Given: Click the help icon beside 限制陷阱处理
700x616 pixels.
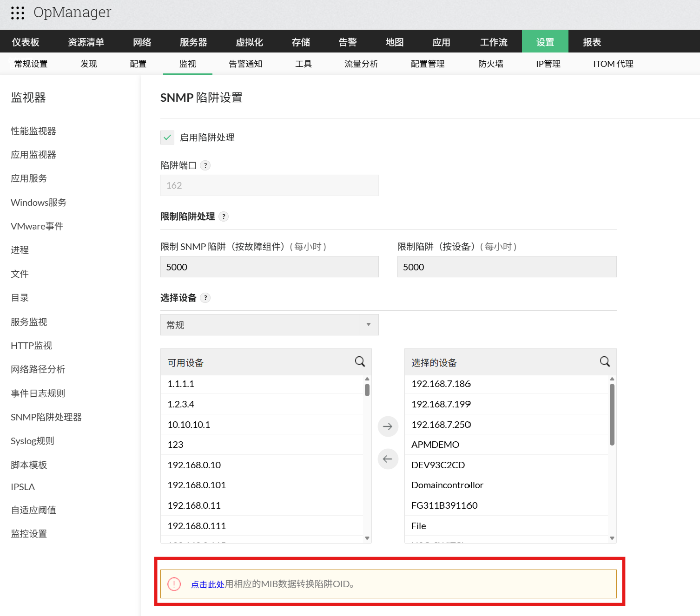Looking at the screenshot, I should coord(224,216).
